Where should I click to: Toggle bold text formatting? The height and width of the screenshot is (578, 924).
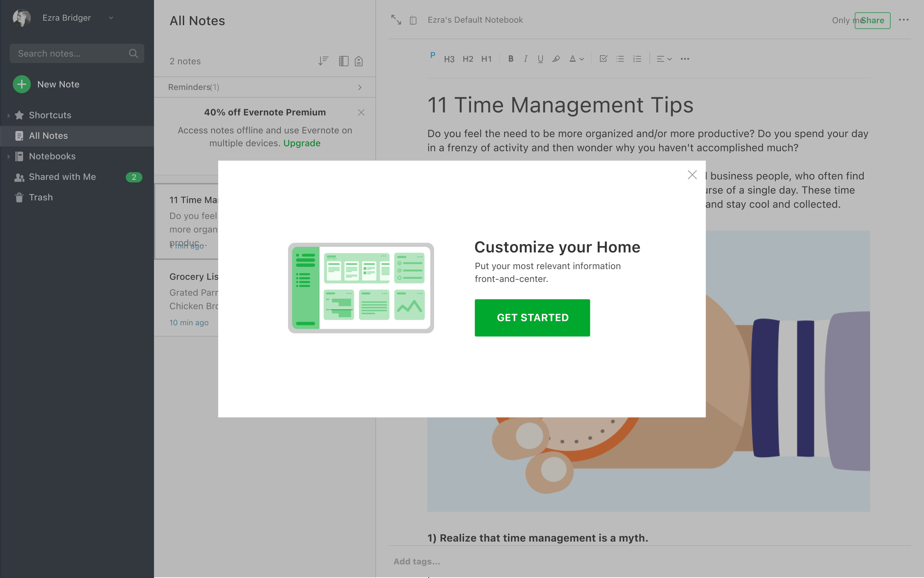pyautogui.click(x=510, y=59)
